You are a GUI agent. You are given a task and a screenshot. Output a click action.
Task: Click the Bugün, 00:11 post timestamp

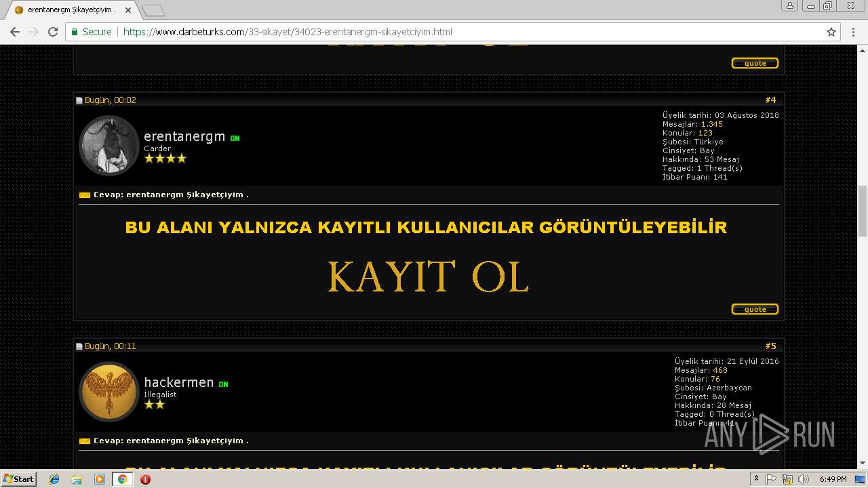tap(111, 346)
